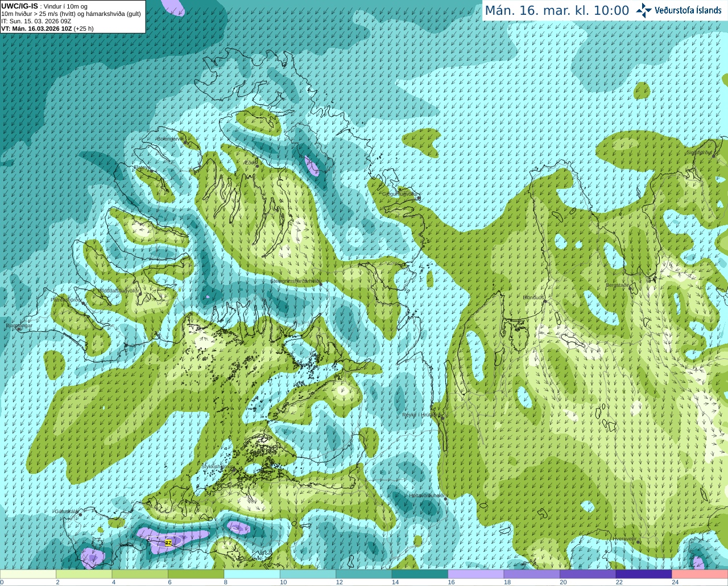This screenshot has width=728, height=586.
Task: Select the 20–22 m/s violet legend swatch
Action: 588,574
